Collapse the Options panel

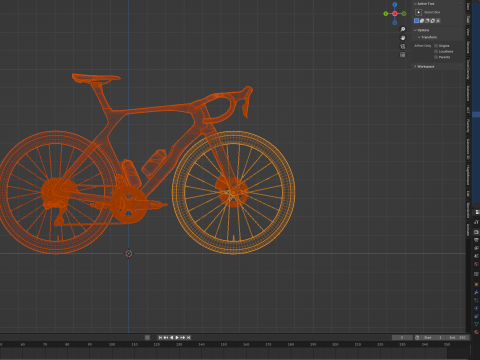(415, 30)
